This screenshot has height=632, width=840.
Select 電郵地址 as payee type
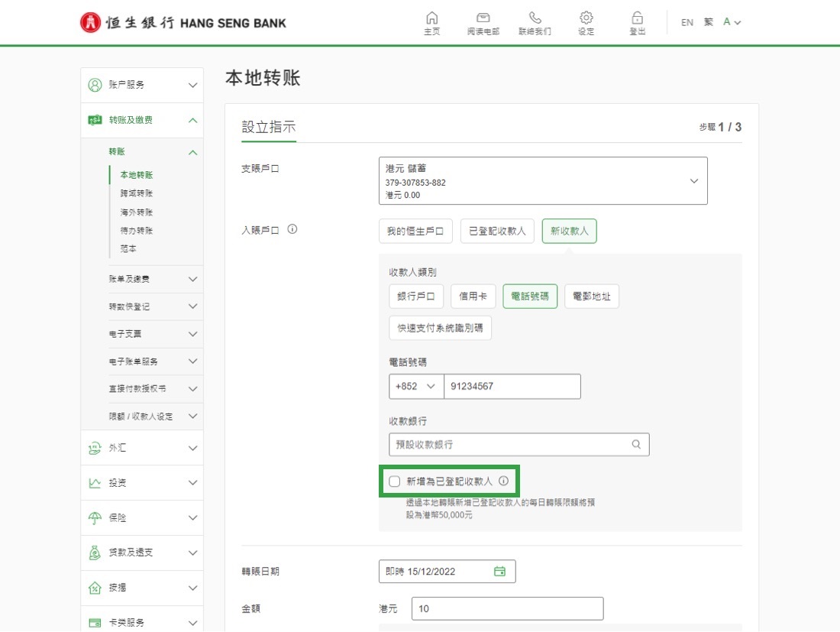592,297
